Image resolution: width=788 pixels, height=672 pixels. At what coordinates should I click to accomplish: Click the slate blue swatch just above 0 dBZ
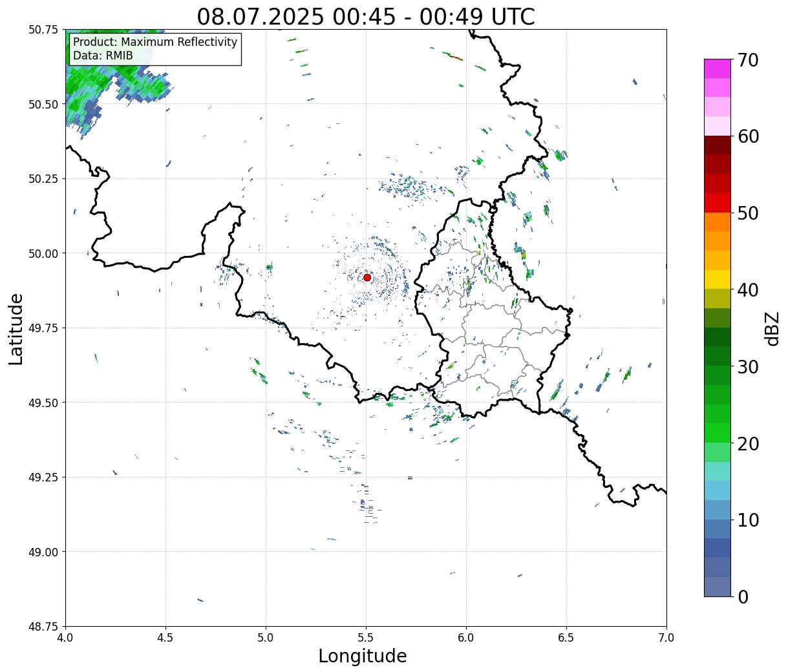(718, 586)
